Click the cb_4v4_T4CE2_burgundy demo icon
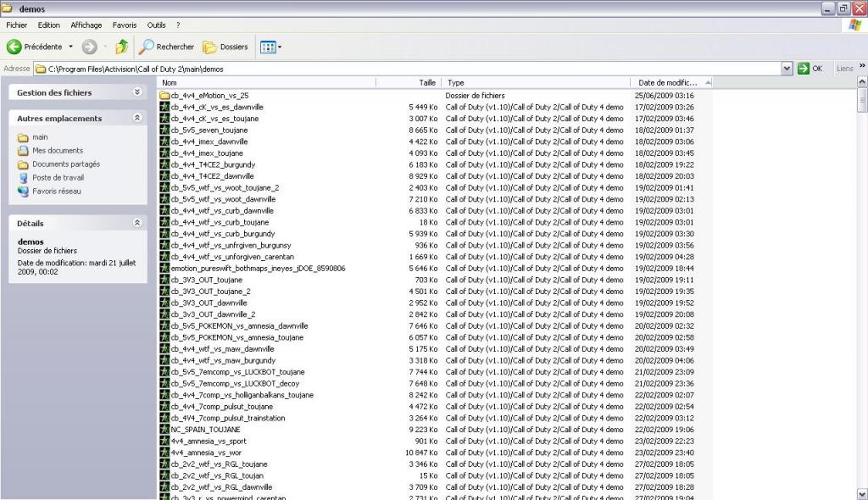The width and height of the screenshot is (868, 500). tap(164, 164)
